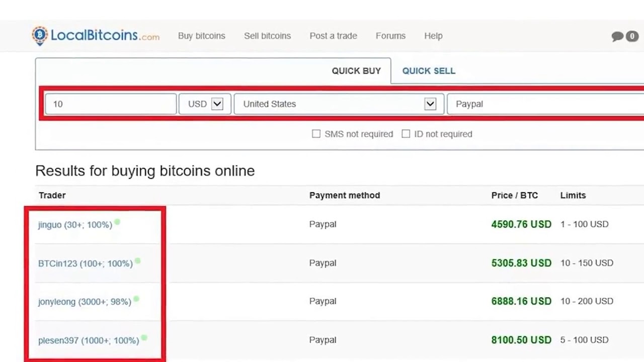
Task: Open the Paypal payment method field
Action: coord(545,104)
